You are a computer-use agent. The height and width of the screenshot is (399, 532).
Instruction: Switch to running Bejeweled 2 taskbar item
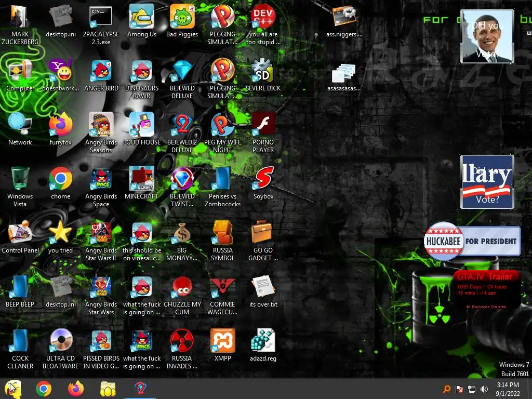click(140, 389)
